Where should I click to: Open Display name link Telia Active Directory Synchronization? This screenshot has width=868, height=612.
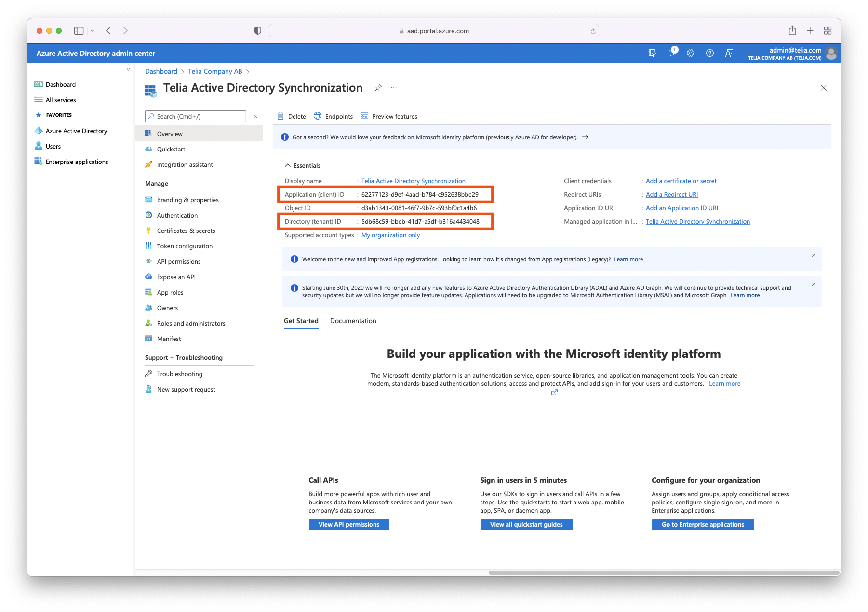(414, 181)
